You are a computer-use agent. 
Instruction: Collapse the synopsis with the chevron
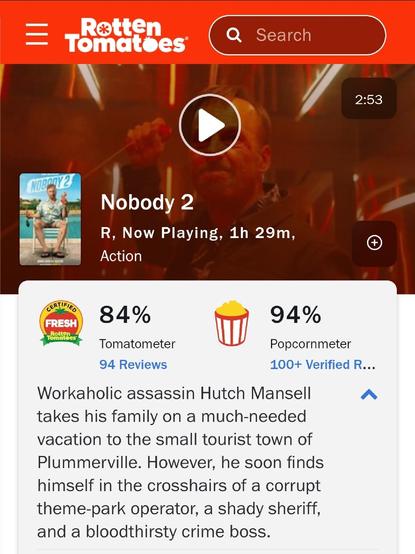(369, 394)
